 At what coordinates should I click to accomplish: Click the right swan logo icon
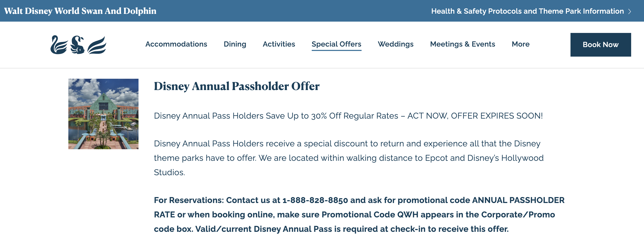(97, 45)
